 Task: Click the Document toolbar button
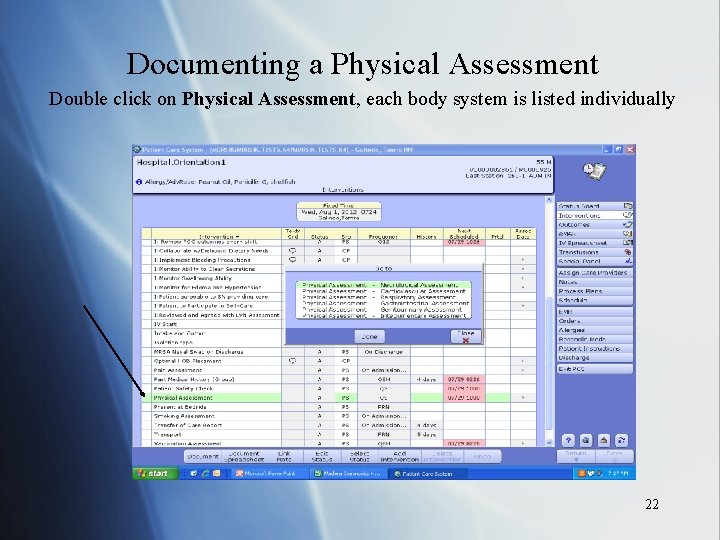click(202, 456)
